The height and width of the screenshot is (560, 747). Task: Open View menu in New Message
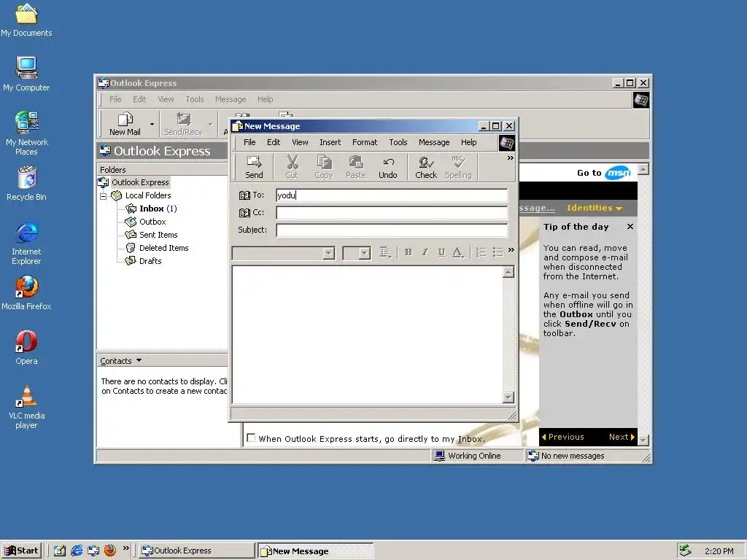pyautogui.click(x=300, y=142)
